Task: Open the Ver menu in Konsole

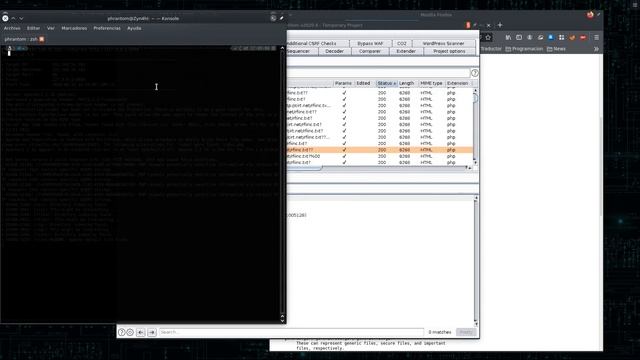Action: click(x=51, y=28)
